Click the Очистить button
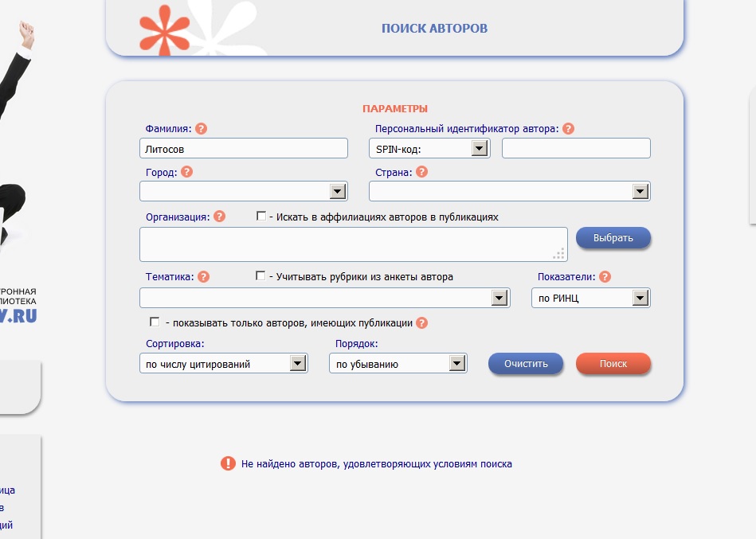This screenshot has width=756, height=539. click(x=526, y=364)
